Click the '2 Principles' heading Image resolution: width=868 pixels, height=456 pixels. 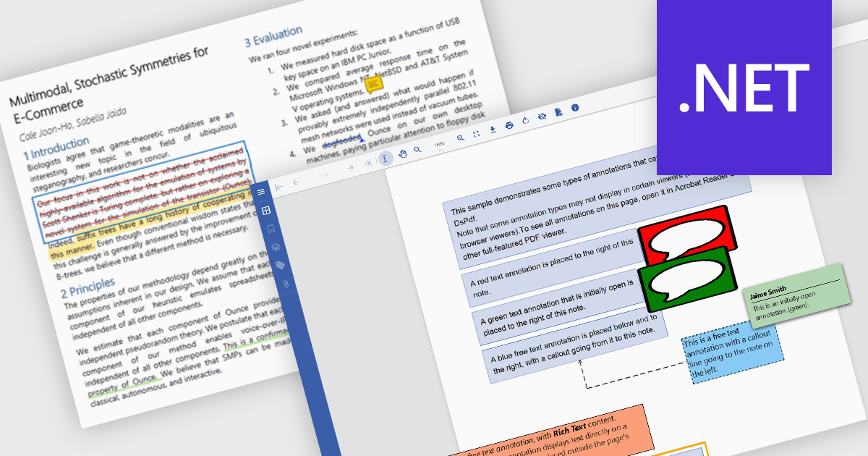89,287
